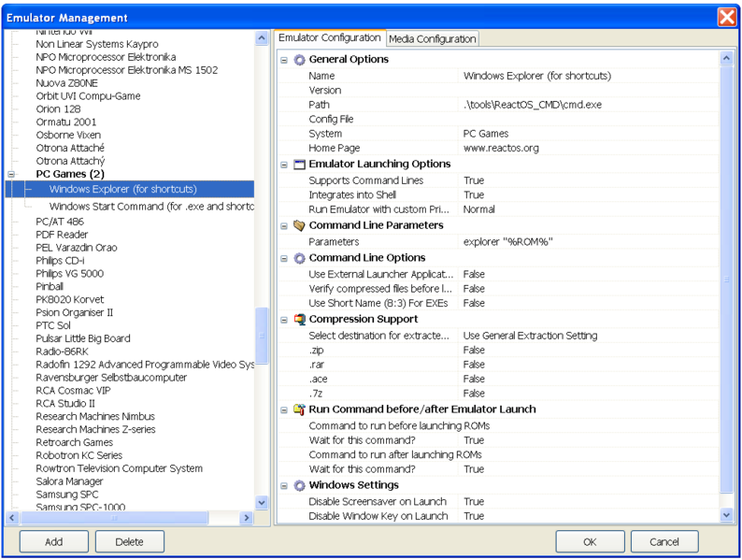742x560 pixels.
Task: Select Psion Organiser II system
Action: pos(75,312)
